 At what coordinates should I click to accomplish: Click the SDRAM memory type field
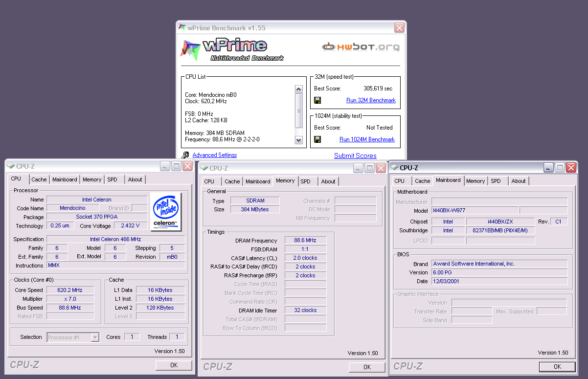[255, 201]
